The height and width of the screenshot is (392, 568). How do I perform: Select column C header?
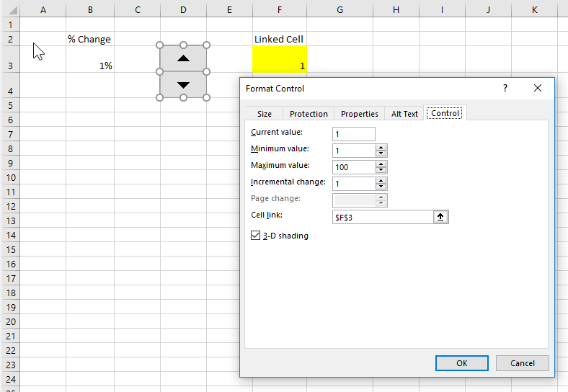pyautogui.click(x=137, y=10)
